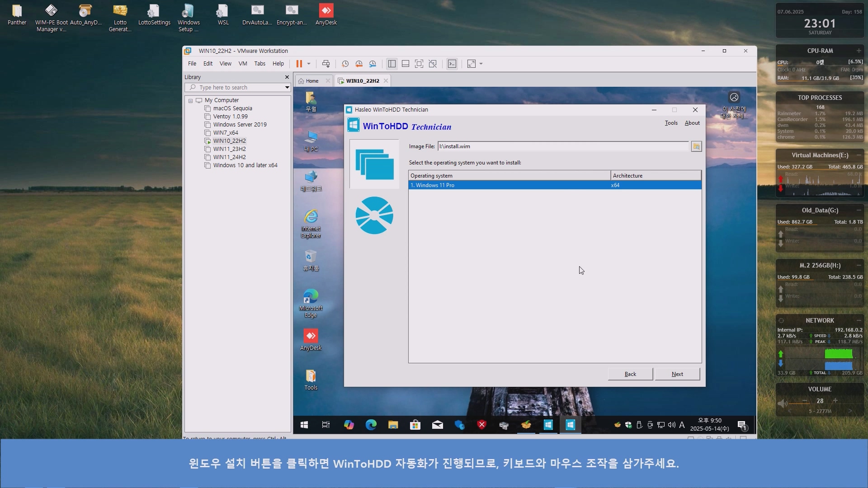Open AnyDesk shortcut on the host desktop
The height and width of the screenshot is (488, 868).
coord(326,15)
